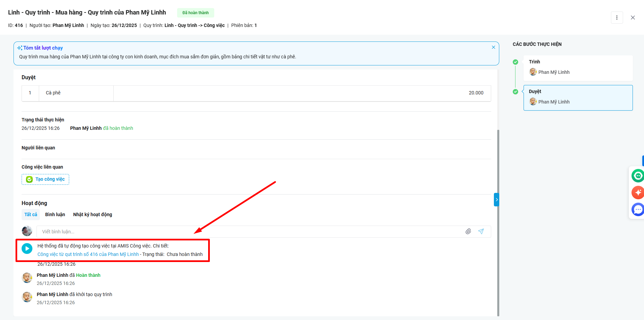The image size is (644, 320).
Task: Click avatar in the Duyệt step card
Action: 533,101
